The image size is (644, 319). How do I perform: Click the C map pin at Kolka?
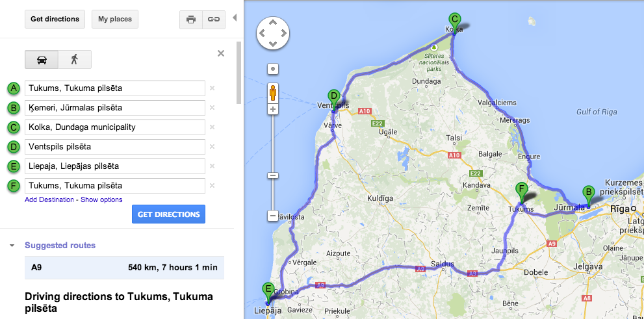point(454,23)
